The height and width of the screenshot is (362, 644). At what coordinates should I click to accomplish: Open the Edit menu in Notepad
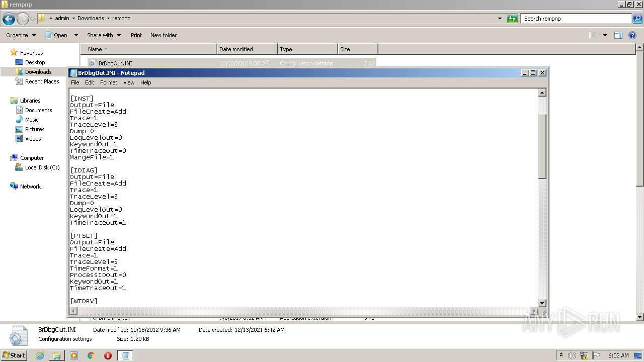(x=90, y=82)
